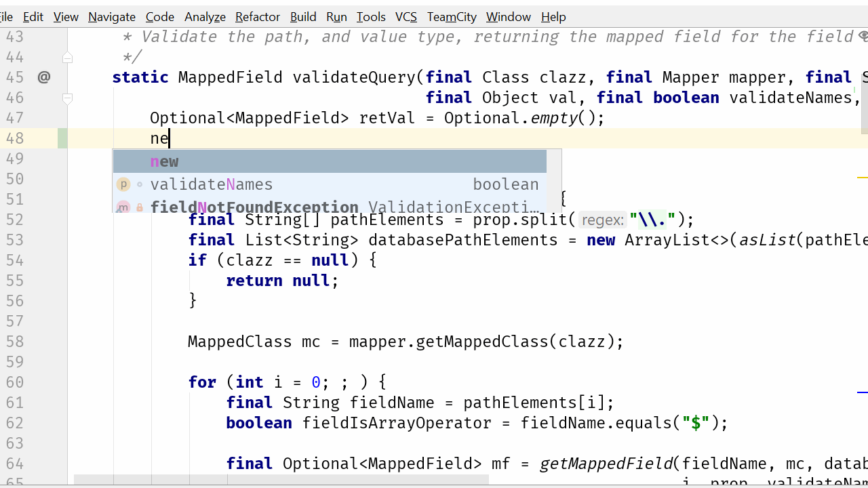Screen dimensions: 868x488
Task: Toggle the fold marker on line 44
Action: (x=67, y=58)
